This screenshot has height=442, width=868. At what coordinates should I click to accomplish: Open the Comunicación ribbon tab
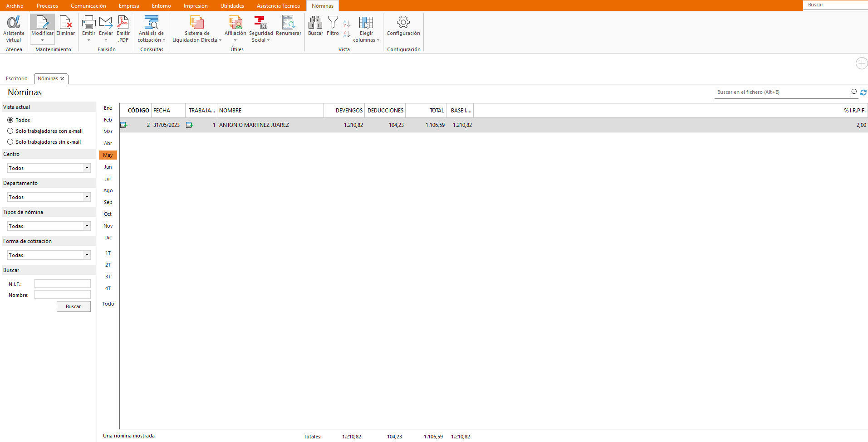tap(88, 6)
